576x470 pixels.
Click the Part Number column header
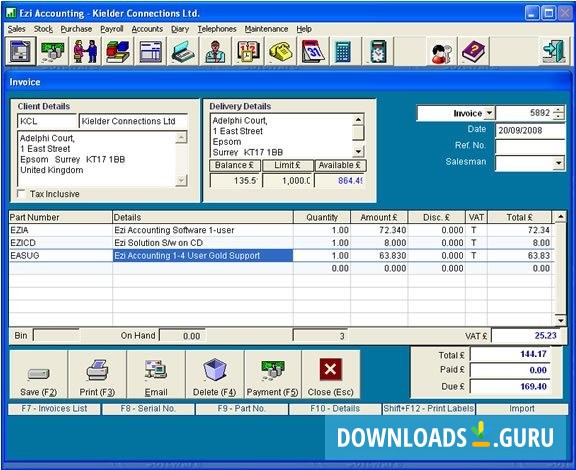pyautogui.click(x=60, y=217)
